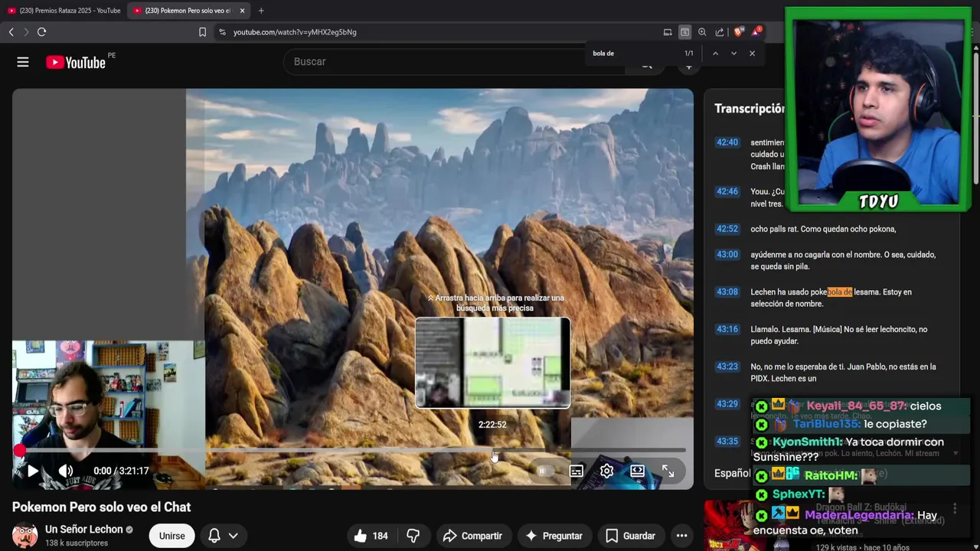
Task: Open options menu for recommended video
Action: coord(955,509)
